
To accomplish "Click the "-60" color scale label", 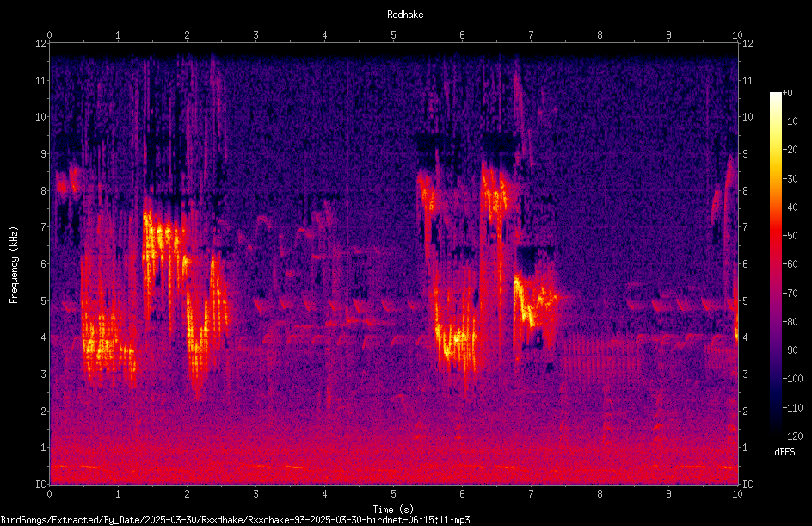I will pyautogui.click(x=790, y=264).
